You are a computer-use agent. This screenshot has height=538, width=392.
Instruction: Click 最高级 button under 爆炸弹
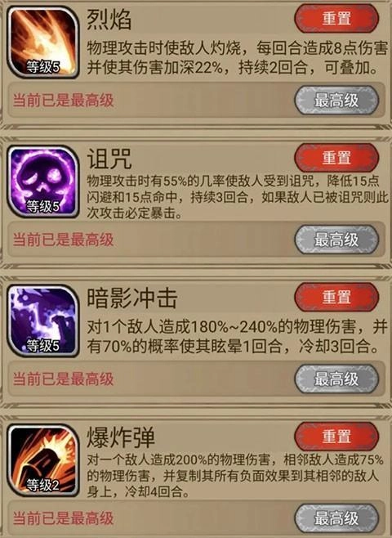(x=336, y=518)
